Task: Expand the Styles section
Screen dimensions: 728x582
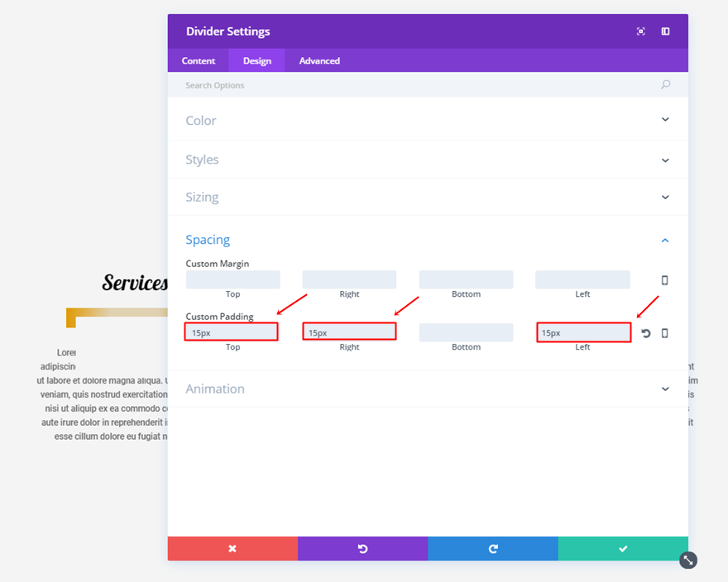Action: [665, 160]
